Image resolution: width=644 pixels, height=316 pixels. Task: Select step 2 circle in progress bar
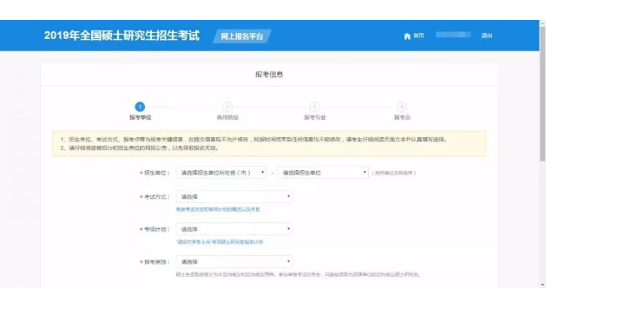click(227, 107)
